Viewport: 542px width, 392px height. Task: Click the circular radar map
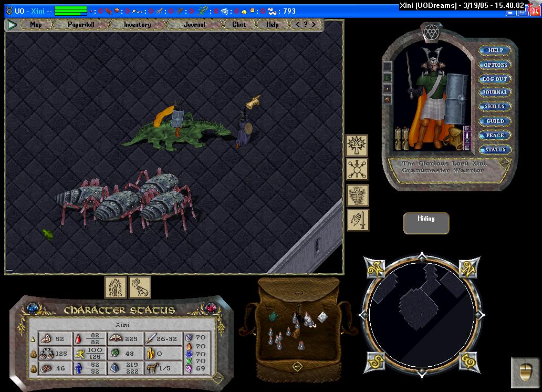[421, 315]
